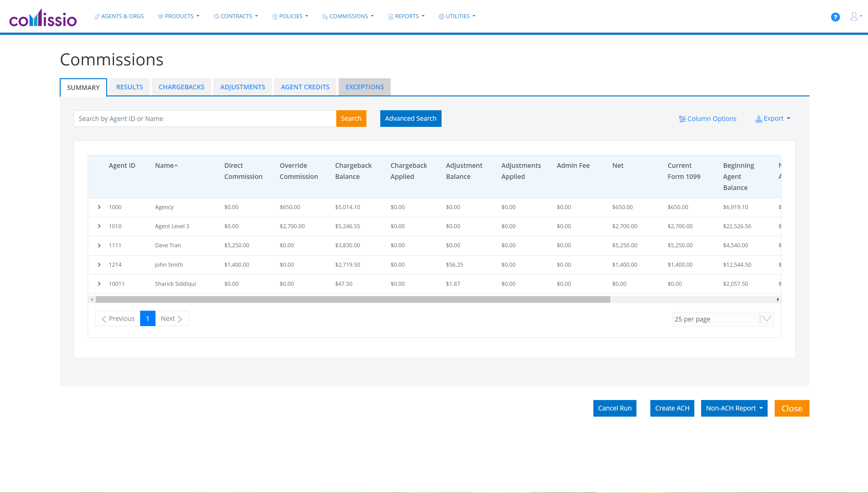
Task: Click the orange Close button
Action: pyautogui.click(x=792, y=408)
